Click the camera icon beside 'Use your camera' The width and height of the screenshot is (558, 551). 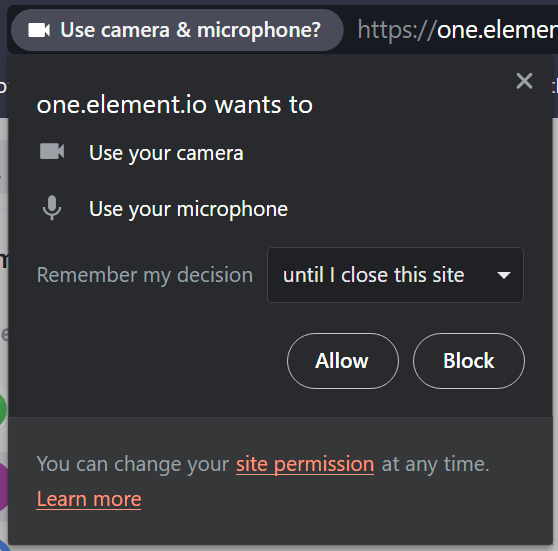click(x=52, y=152)
